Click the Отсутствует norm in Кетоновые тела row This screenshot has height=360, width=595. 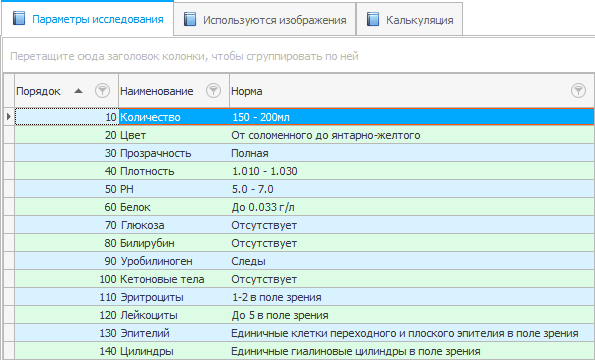(x=264, y=279)
